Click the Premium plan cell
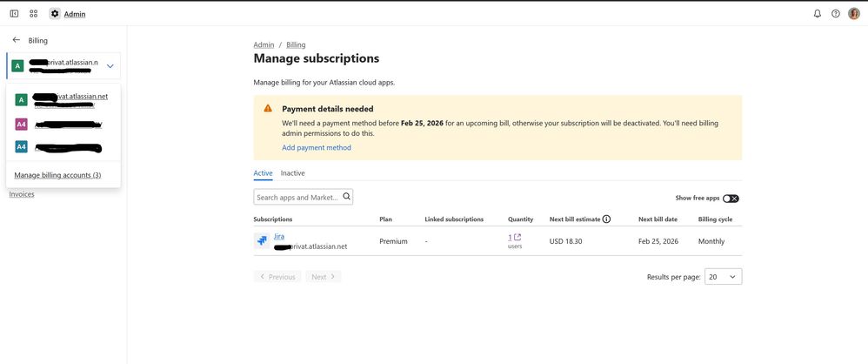 click(393, 241)
